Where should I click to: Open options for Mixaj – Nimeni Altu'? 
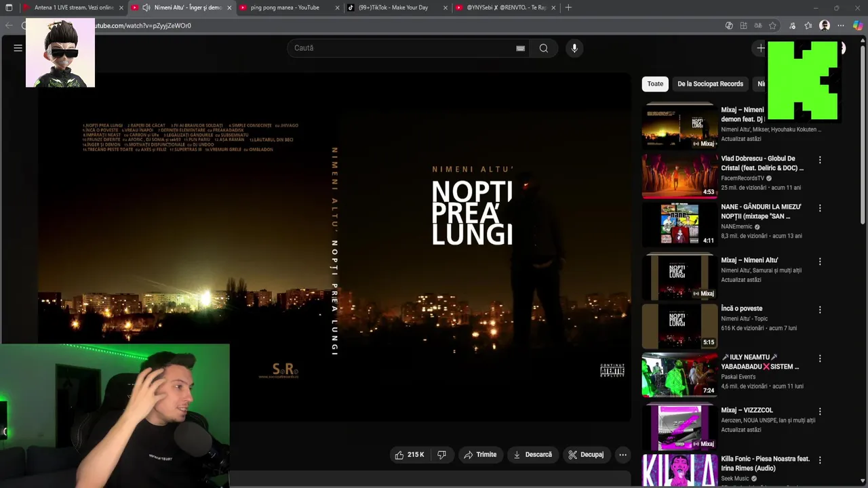tap(820, 262)
